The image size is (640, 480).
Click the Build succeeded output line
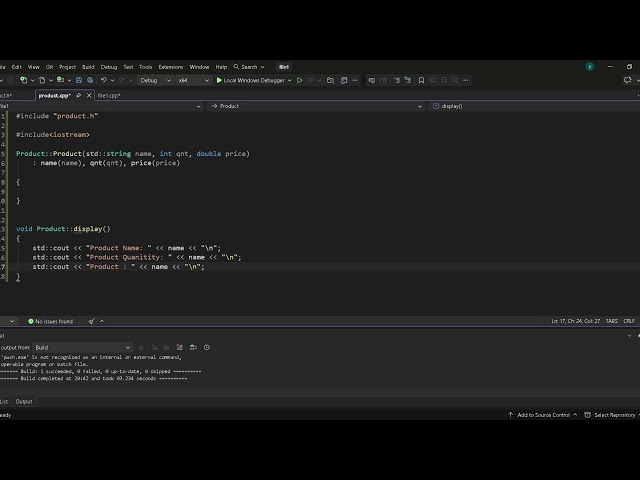pyautogui.click(x=101, y=371)
